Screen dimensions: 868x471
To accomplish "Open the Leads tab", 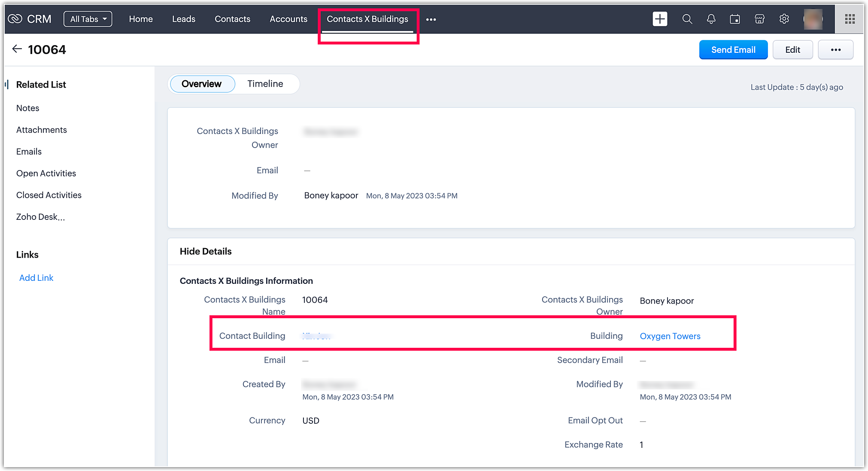I will coord(184,19).
